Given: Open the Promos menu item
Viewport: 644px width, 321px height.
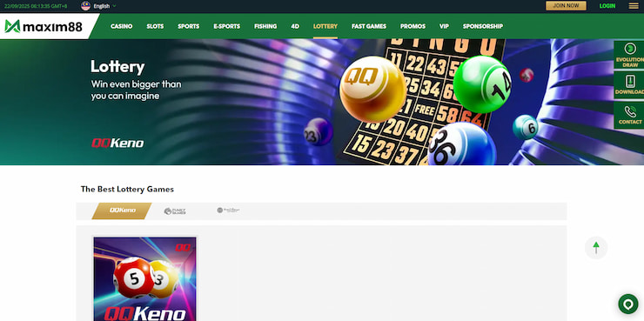Looking at the screenshot, I should click(413, 26).
